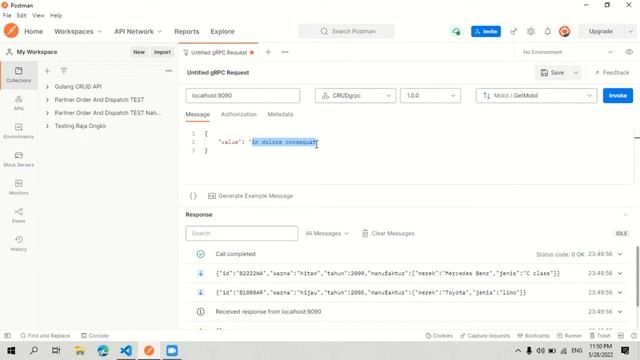Open File Explorer from the taskbar

pos(80,351)
